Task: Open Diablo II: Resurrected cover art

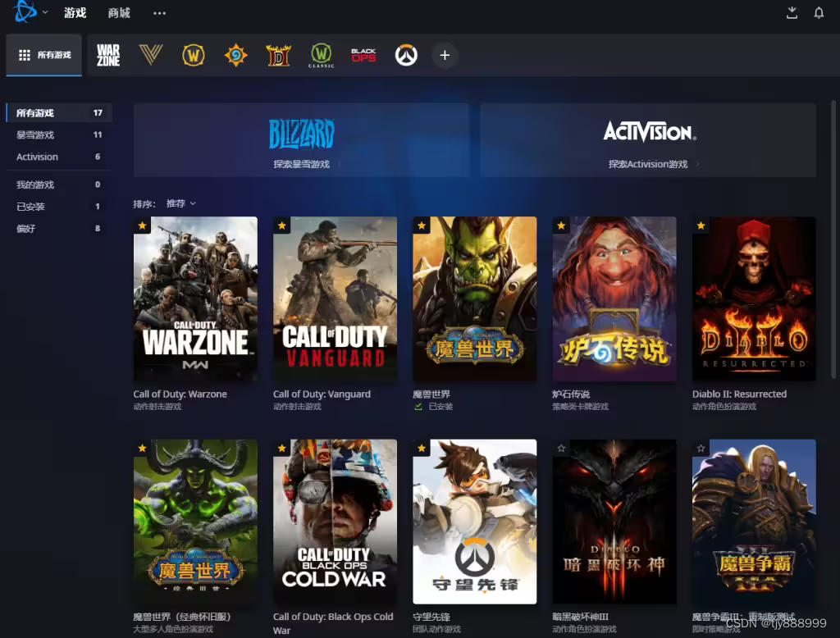Action: pos(755,299)
